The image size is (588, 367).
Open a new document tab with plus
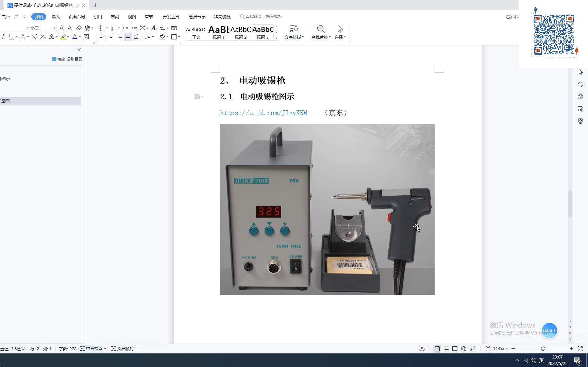point(95,5)
